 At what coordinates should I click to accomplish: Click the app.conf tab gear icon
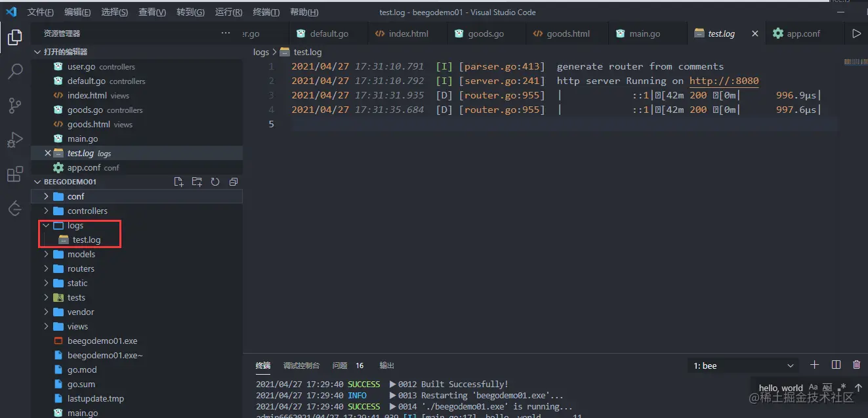(778, 33)
